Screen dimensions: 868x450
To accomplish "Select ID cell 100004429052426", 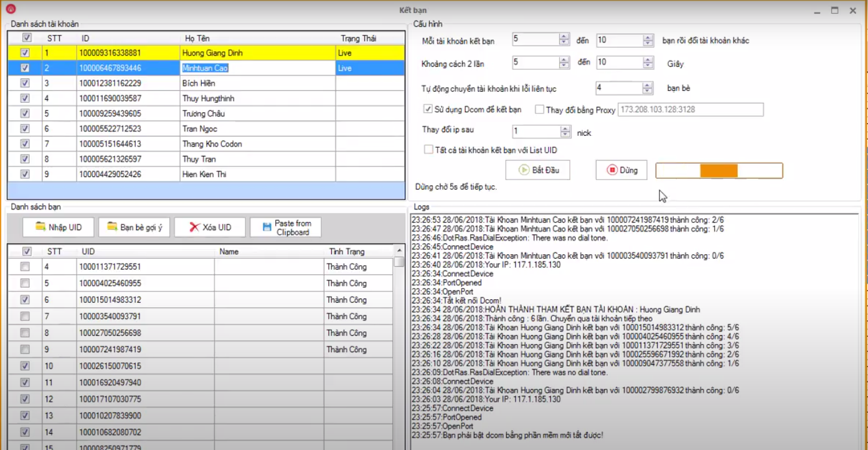I will point(128,174).
